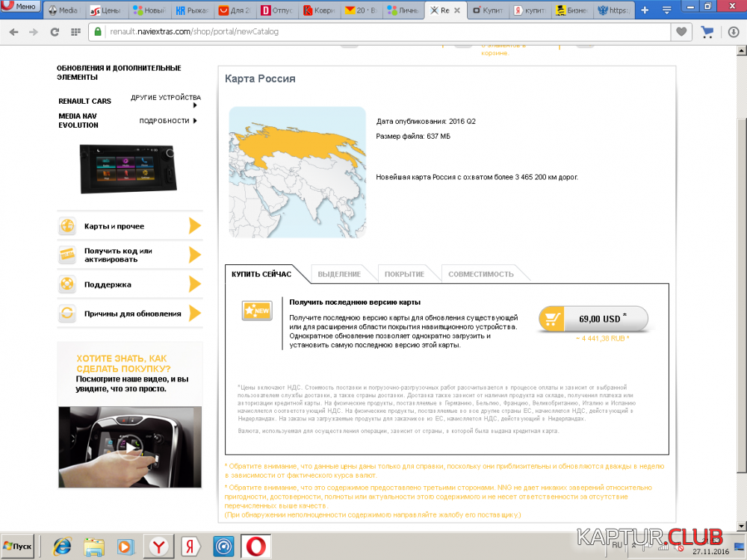Open the СОВМЕСТИМОСТЬ tab
Image resolution: width=747 pixels, height=560 pixels.
click(480, 274)
